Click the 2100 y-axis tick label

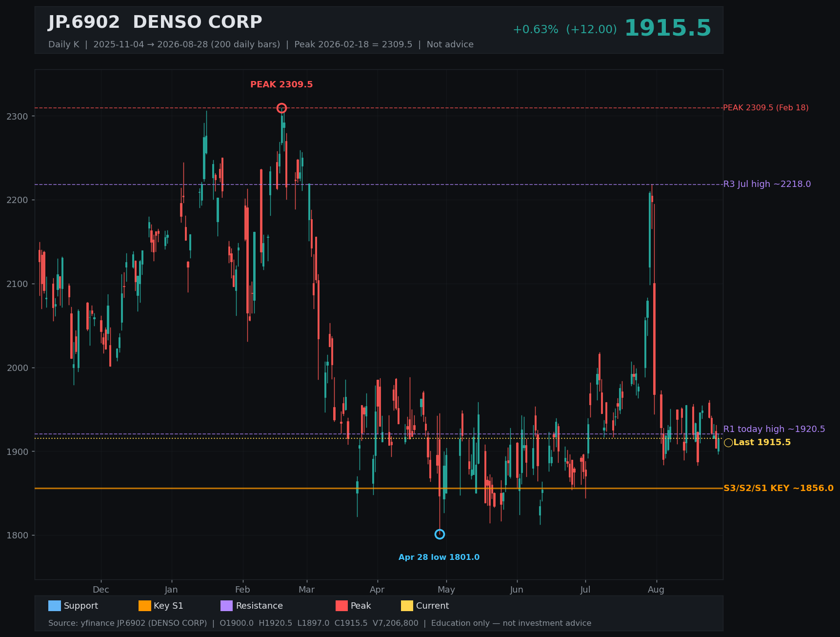point(18,284)
